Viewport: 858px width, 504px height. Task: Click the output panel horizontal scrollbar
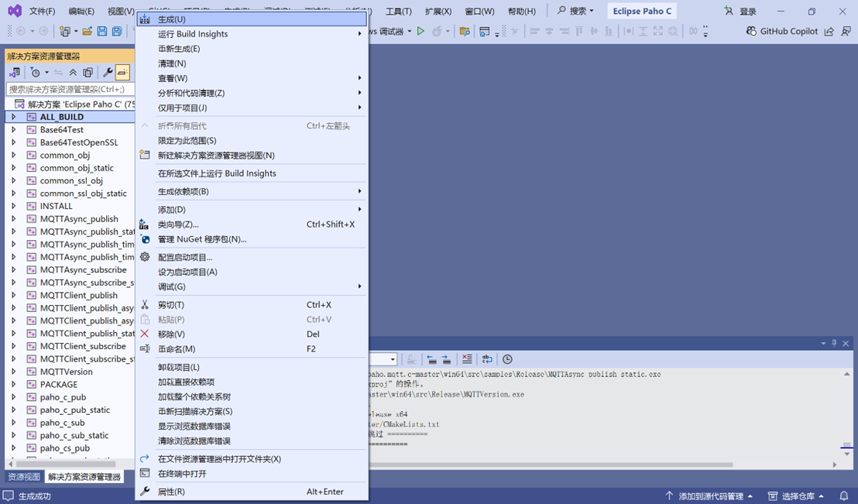(x=550, y=465)
